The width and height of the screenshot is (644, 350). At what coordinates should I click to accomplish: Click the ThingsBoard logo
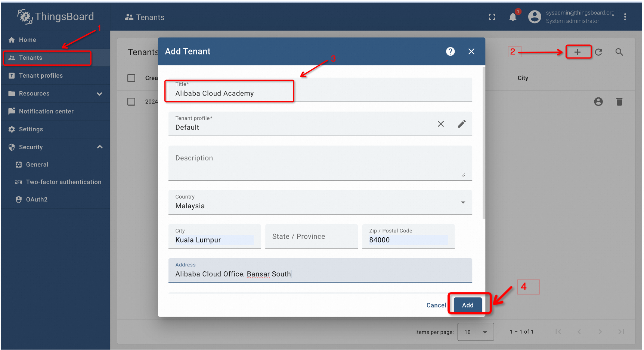tap(55, 17)
